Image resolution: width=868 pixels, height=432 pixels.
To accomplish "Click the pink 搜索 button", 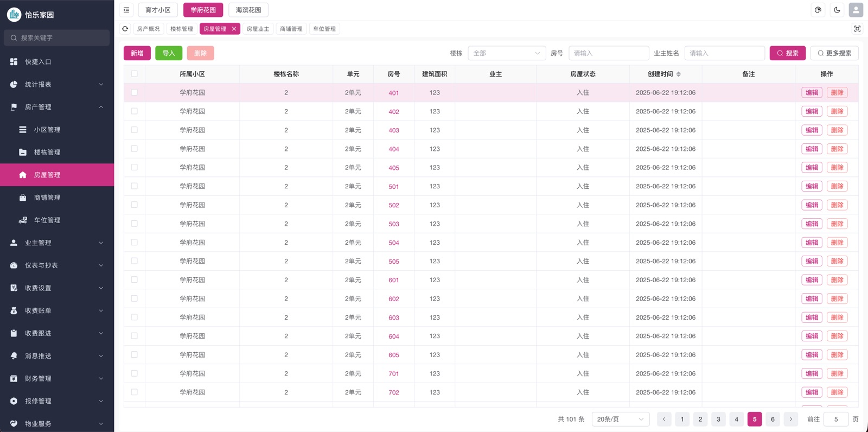I will click(x=788, y=53).
